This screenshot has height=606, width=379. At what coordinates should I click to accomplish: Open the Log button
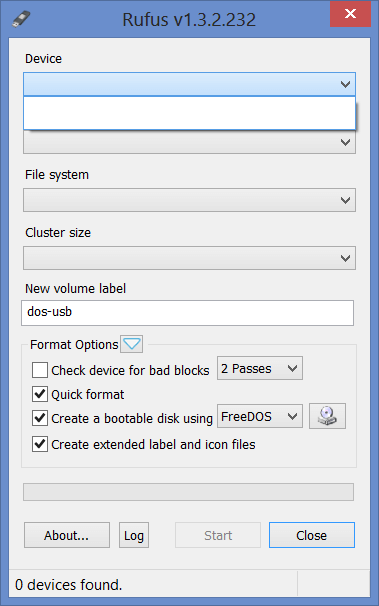tap(134, 535)
